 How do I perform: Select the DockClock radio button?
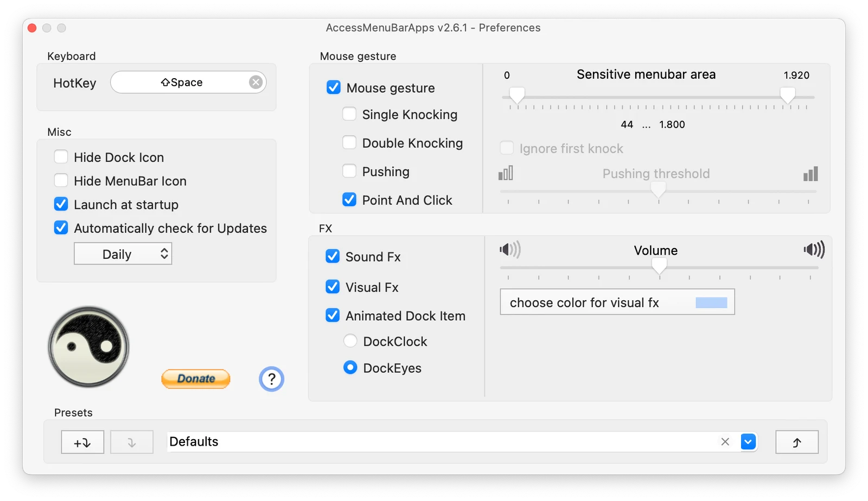coord(350,341)
